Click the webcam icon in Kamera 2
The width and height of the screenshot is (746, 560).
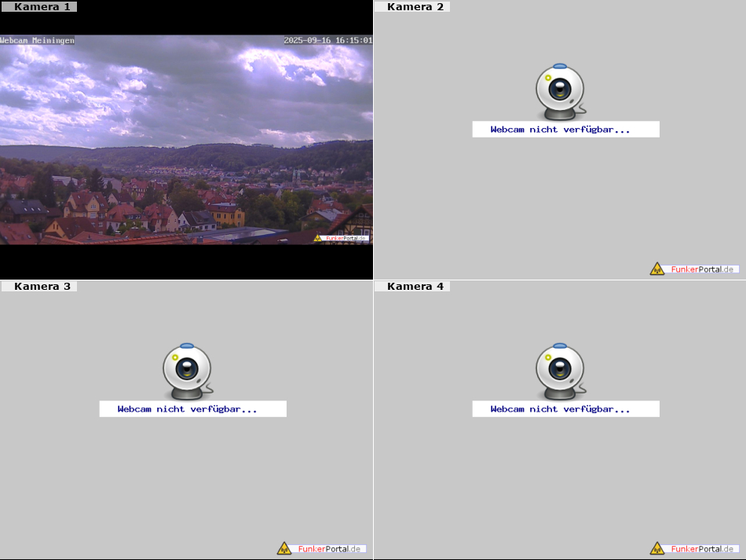click(x=561, y=92)
